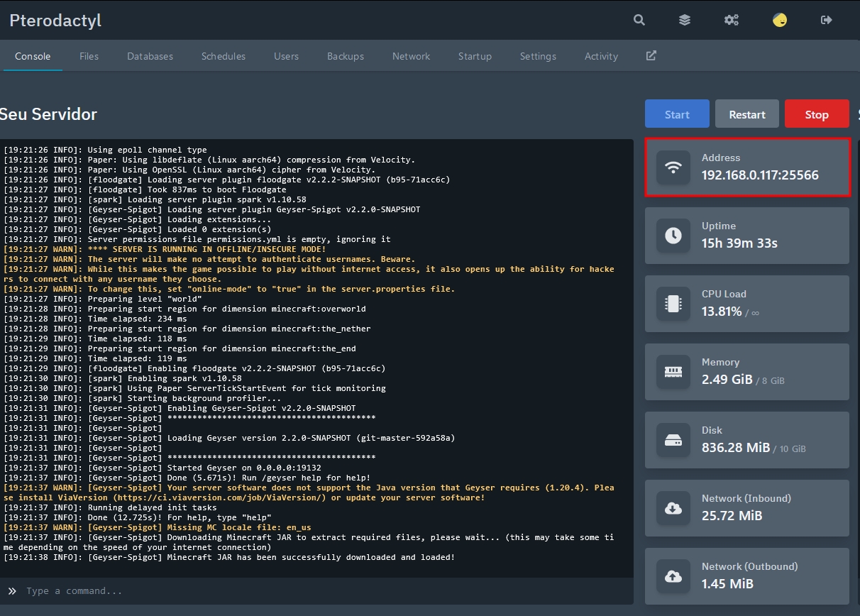Go to the Startup tab
The height and width of the screenshot is (616, 860).
click(475, 56)
